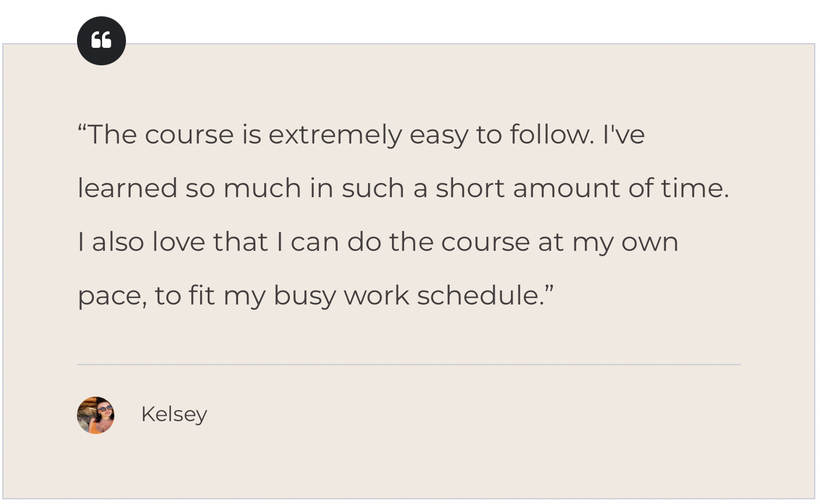Image resolution: width=820 pixels, height=504 pixels.
Task: Click the words "my own" in third line
Action: click(x=625, y=243)
